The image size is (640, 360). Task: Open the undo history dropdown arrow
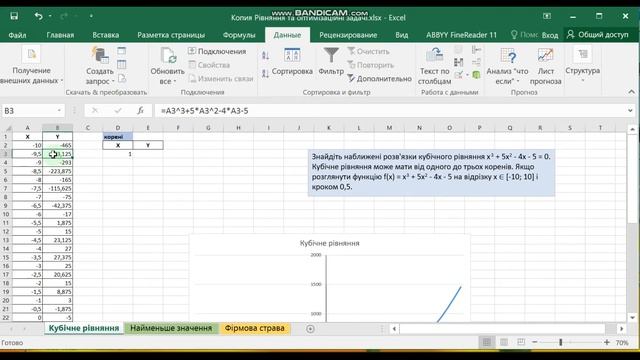pos(50,16)
